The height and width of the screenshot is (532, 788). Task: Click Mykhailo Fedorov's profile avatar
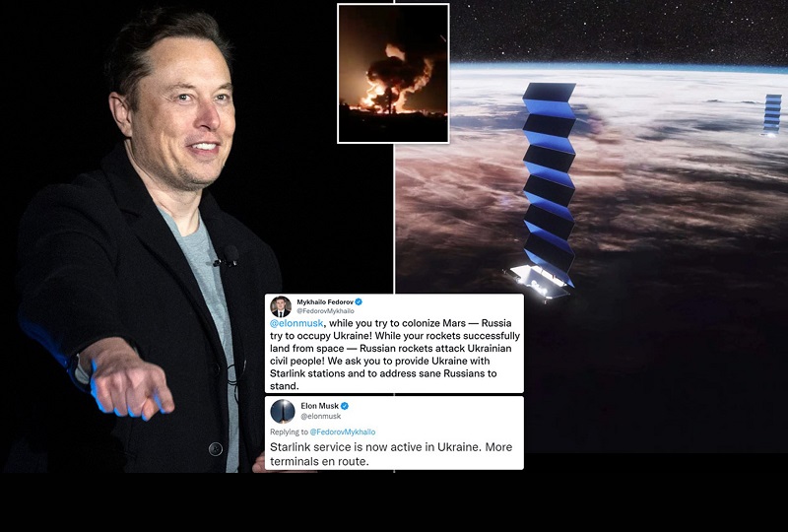tap(281, 306)
